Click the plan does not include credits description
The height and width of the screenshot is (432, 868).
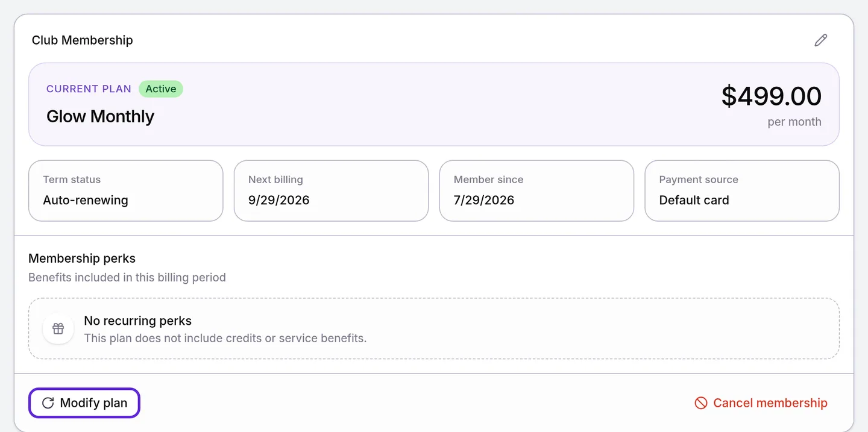click(x=225, y=339)
